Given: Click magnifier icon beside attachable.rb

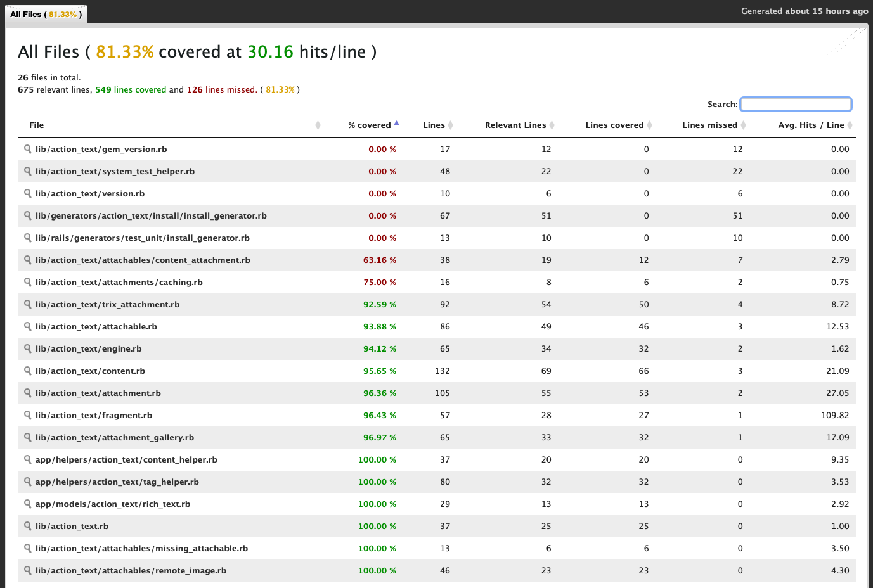Looking at the screenshot, I should pos(28,326).
